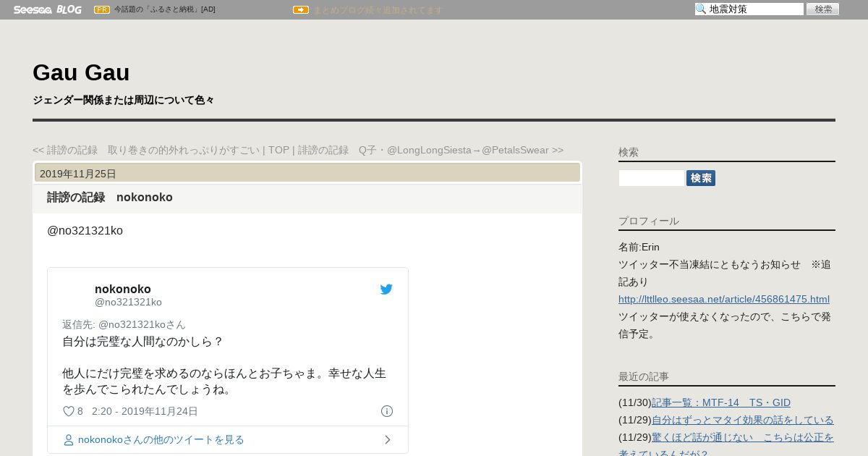868x456 pixels.
Task: Click the @no321321ko text in the article body
Action: 85,231
